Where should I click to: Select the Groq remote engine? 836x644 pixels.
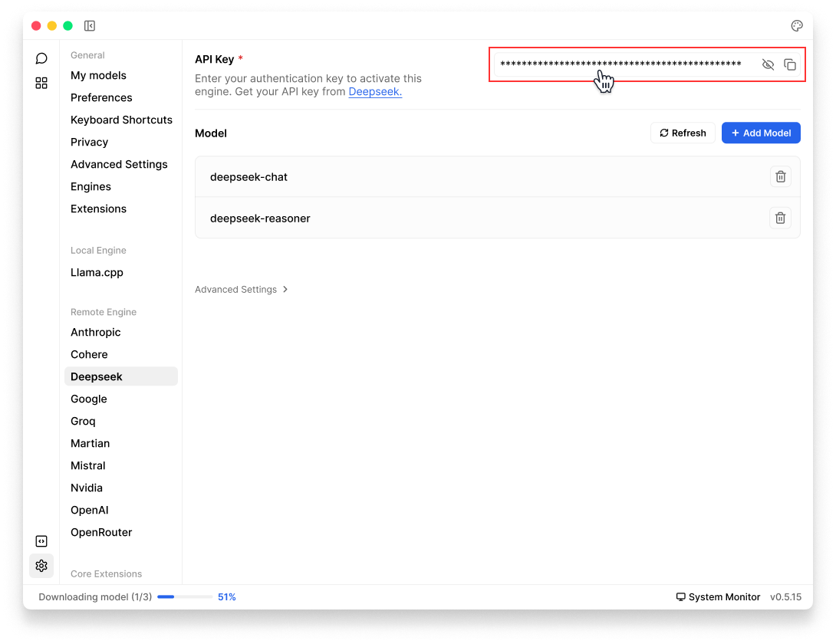pyautogui.click(x=83, y=421)
